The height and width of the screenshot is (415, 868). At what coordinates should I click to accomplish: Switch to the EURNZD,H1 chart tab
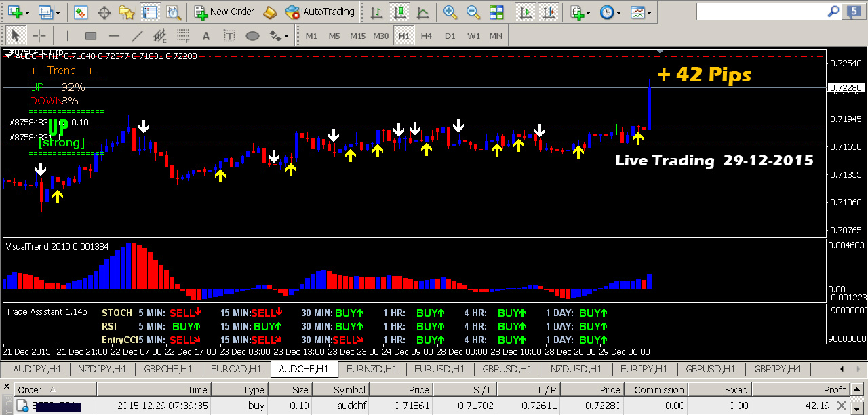tap(372, 370)
